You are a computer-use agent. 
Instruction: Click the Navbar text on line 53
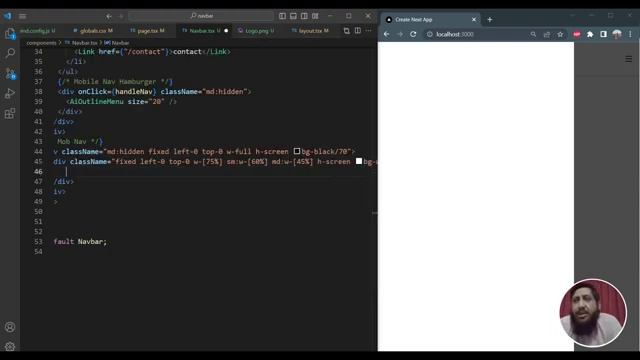click(x=90, y=242)
